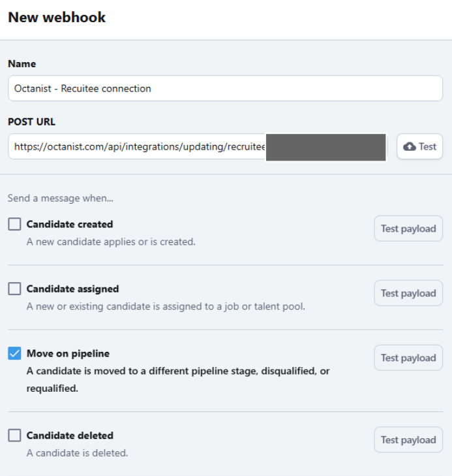The height and width of the screenshot is (476, 452).
Task: Click the Candidate created label text
Action: tap(70, 224)
